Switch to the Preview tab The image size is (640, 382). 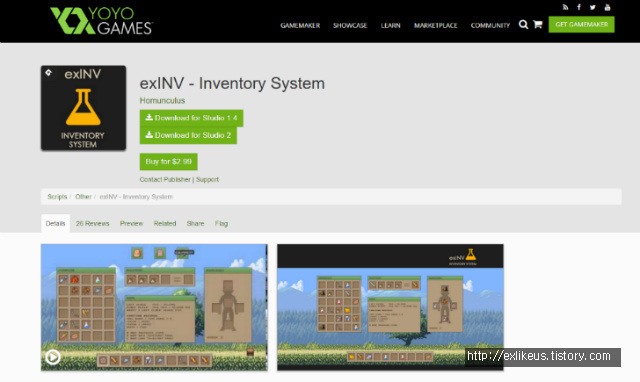pos(131,224)
